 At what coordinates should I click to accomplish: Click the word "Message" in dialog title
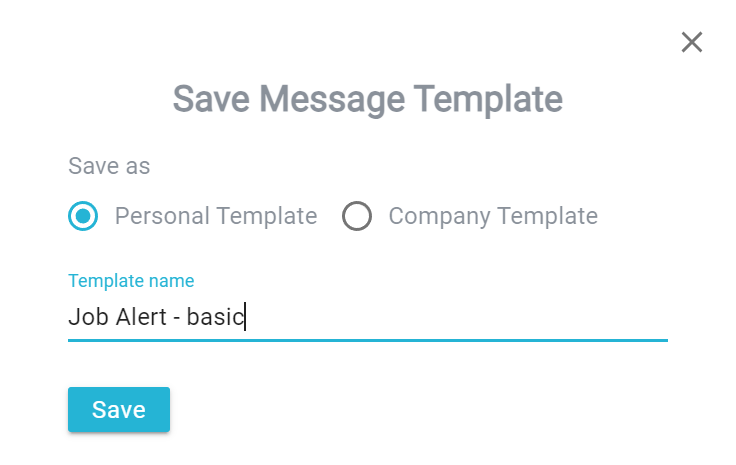[x=332, y=99]
